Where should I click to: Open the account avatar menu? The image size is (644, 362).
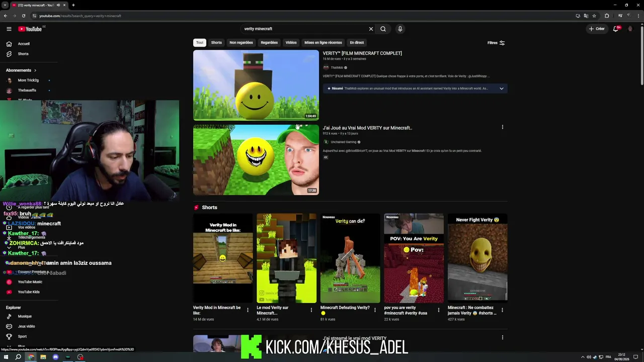coord(630,29)
